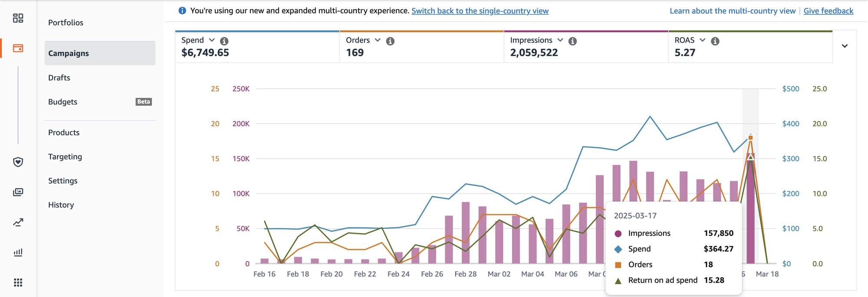868x297 pixels.
Task: Click the info icon next to ROAS
Action: pos(715,41)
